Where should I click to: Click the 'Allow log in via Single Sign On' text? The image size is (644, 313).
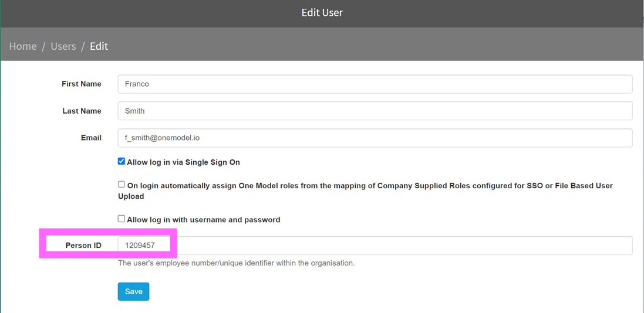[184, 162]
